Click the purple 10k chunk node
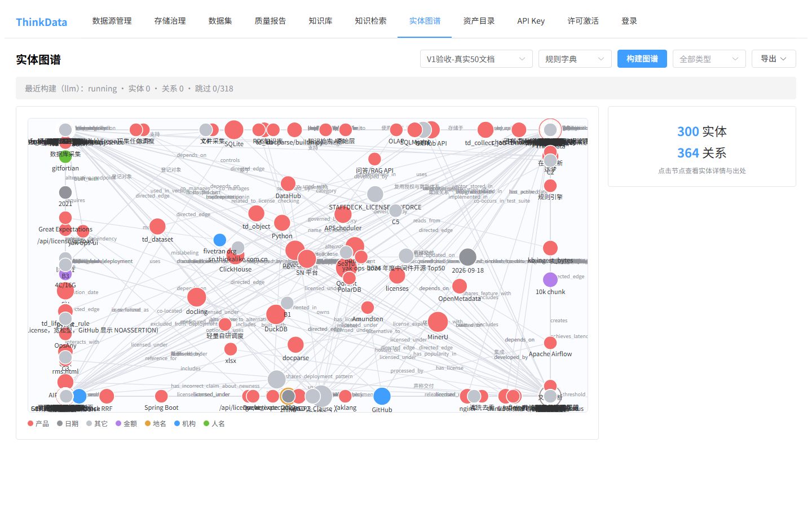 click(x=550, y=279)
